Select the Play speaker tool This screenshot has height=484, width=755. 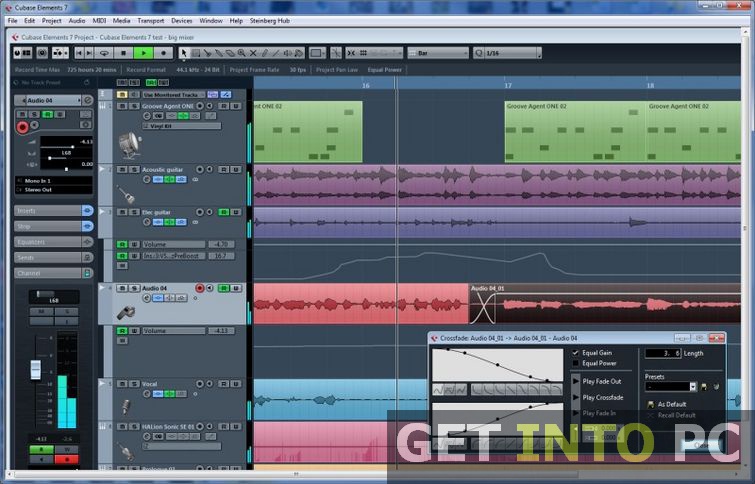pyautogui.click(x=287, y=53)
